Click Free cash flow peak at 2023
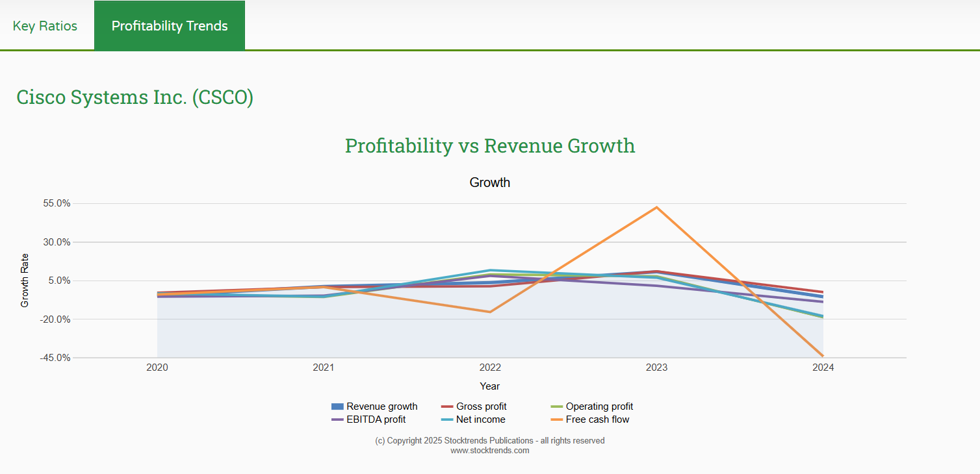The image size is (980, 474). tap(656, 208)
